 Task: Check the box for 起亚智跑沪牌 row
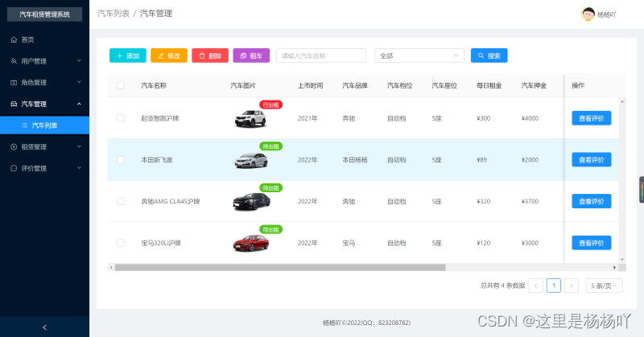(x=121, y=118)
